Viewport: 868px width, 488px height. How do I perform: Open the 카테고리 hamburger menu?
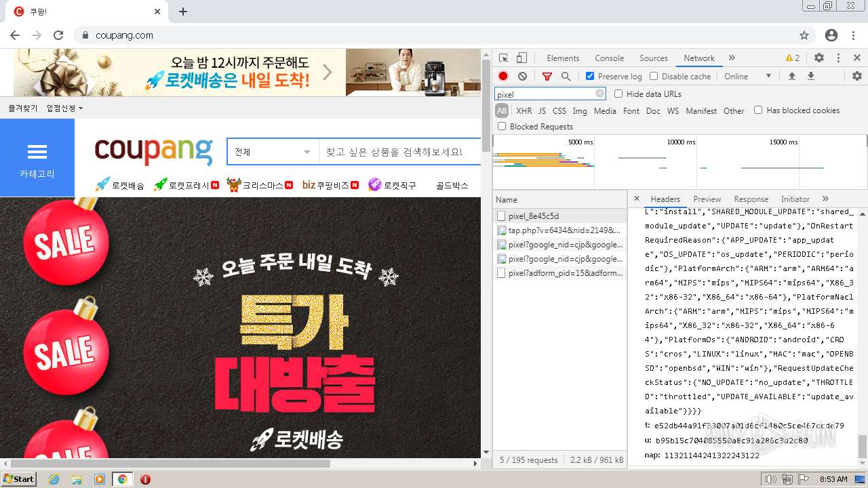tap(37, 158)
